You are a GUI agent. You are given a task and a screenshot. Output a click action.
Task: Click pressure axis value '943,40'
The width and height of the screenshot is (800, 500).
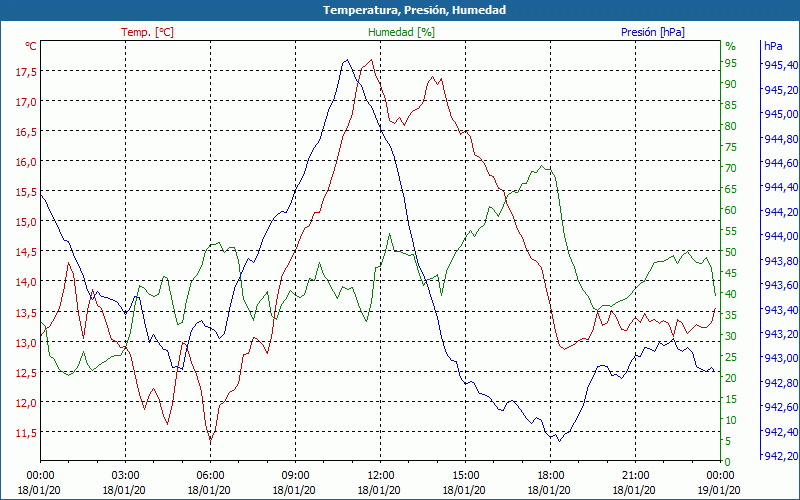(781, 310)
